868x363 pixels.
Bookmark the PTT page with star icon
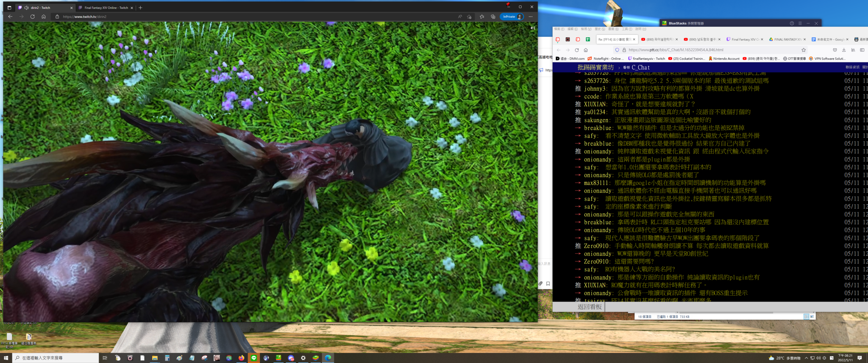[x=803, y=50]
